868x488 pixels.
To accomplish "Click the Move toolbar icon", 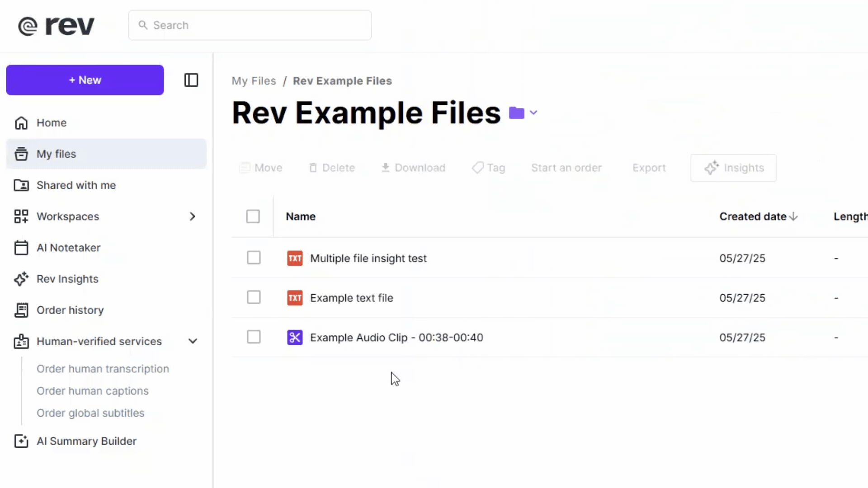I will 245,168.
